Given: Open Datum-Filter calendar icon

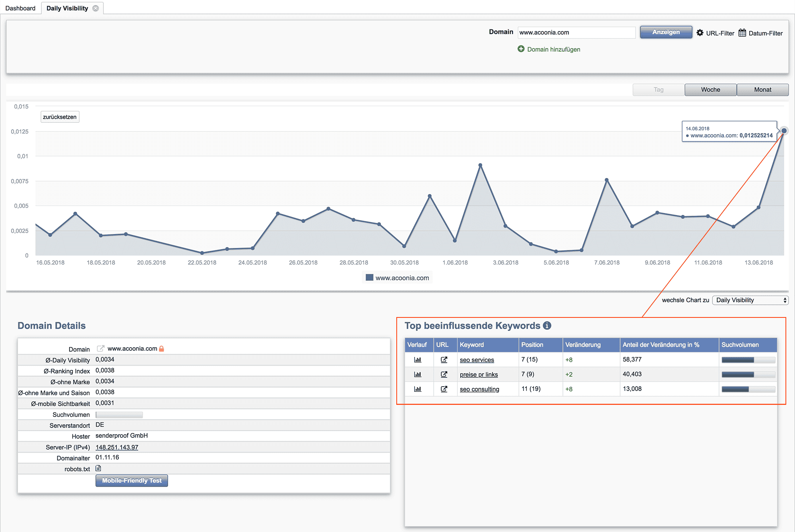Looking at the screenshot, I should 742,33.
